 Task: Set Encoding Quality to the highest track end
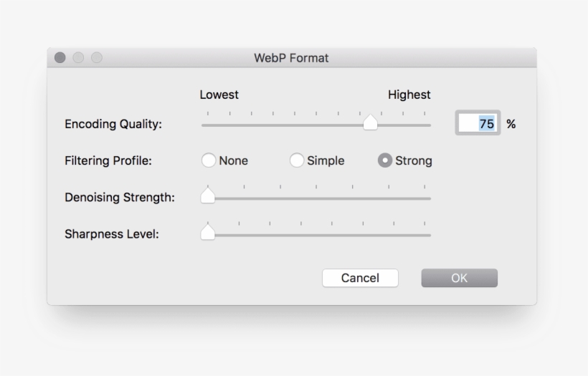[430, 125]
